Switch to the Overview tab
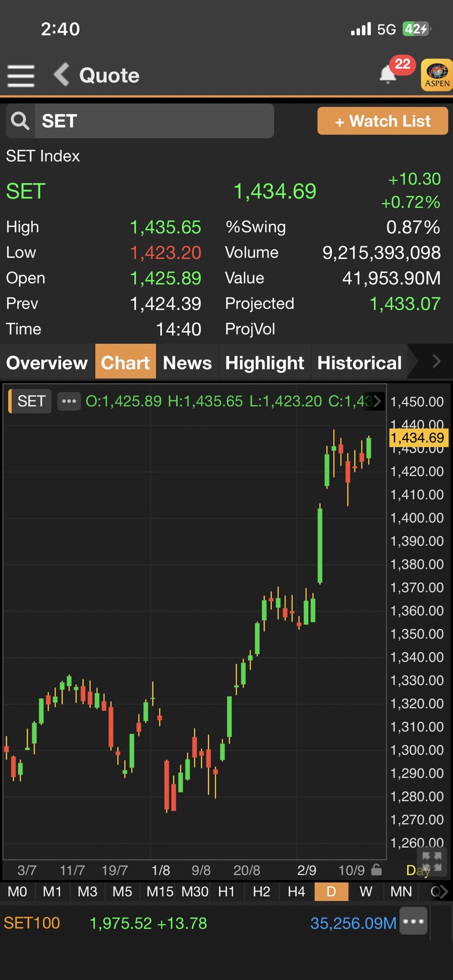This screenshot has height=980, width=453. [47, 362]
